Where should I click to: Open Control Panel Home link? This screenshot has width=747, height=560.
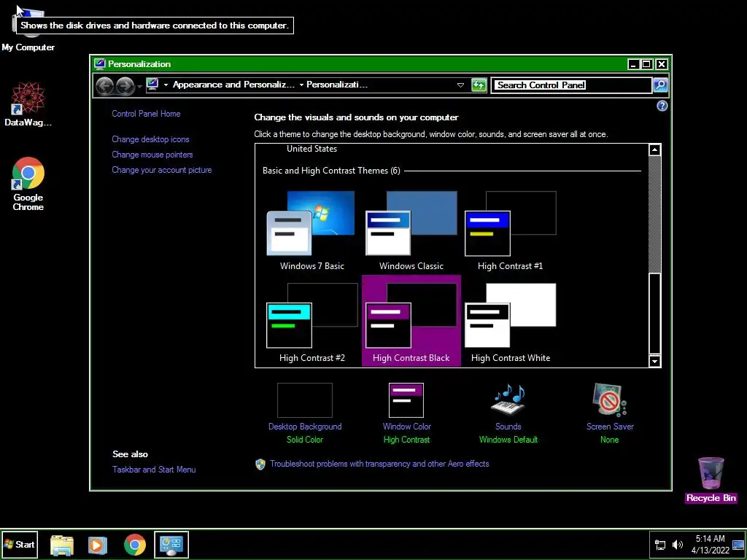tap(146, 114)
